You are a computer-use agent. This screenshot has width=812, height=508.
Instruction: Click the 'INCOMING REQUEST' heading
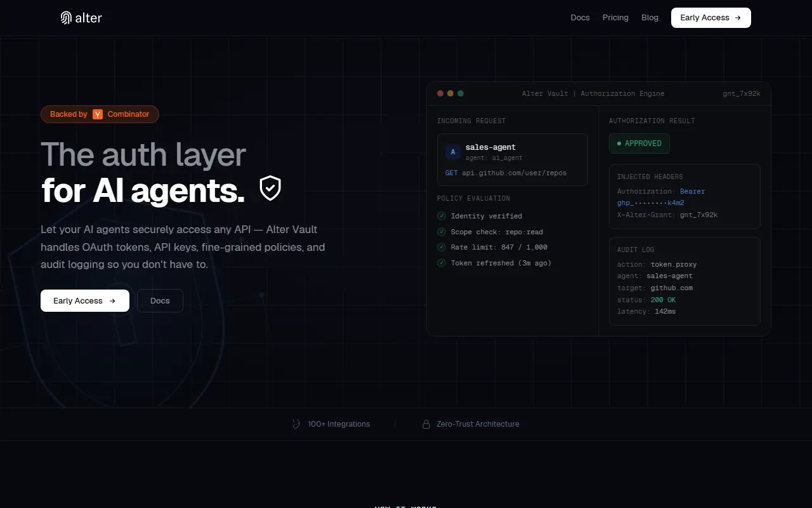[471, 121]
